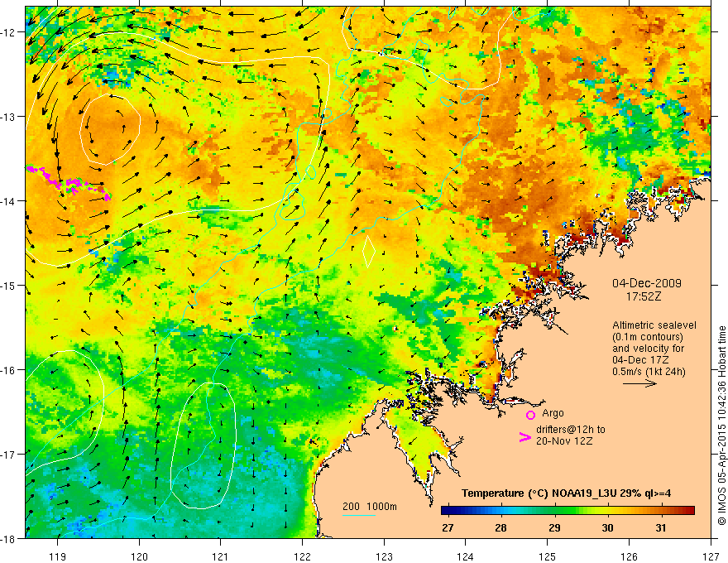Click the color bar label 30

pyautogui.click(x=607, y=527)
